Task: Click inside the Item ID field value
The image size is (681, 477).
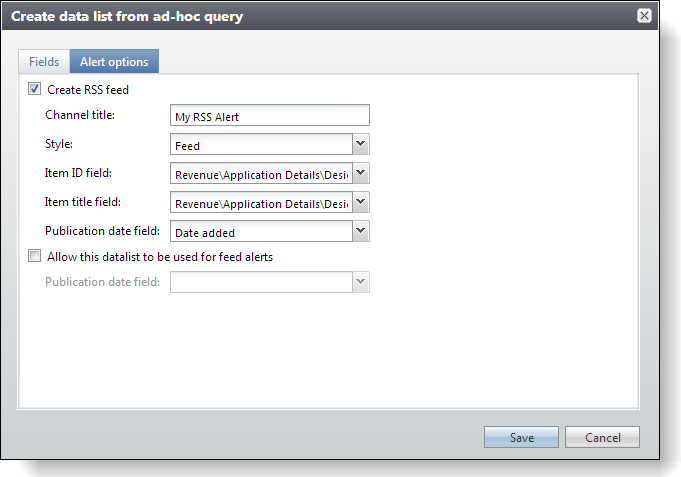Action: [x=261, y=174]
